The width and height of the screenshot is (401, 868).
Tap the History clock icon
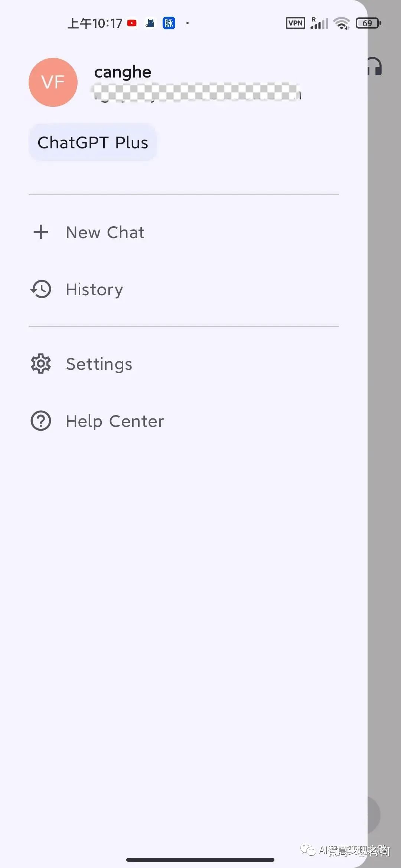41,289
